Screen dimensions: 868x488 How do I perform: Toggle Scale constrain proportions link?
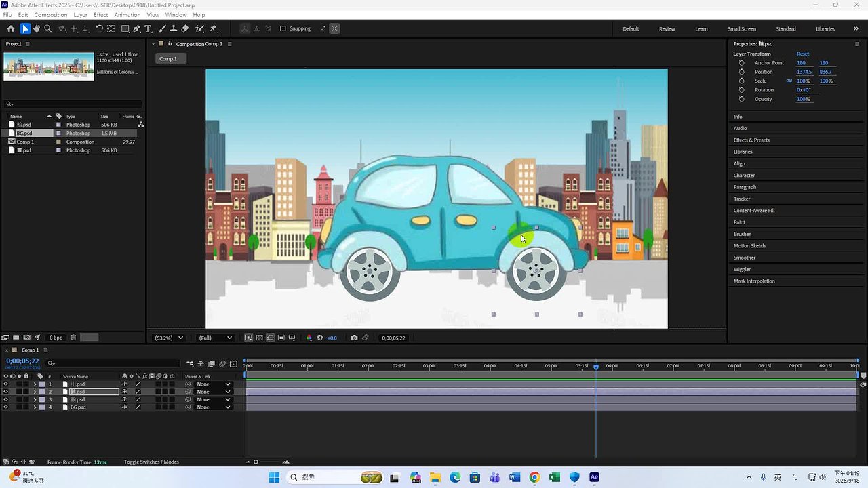click(x=789, y=81)
